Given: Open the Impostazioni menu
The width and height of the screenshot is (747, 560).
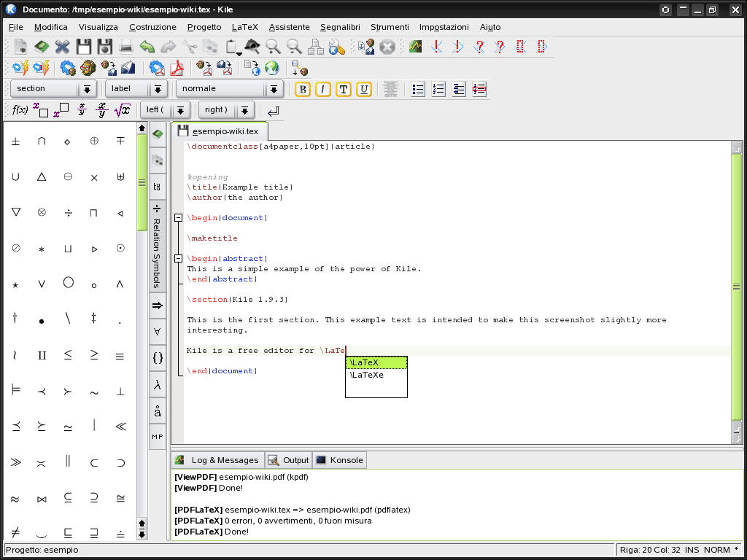Looking at the screenshot, I should tap(444, 27).
